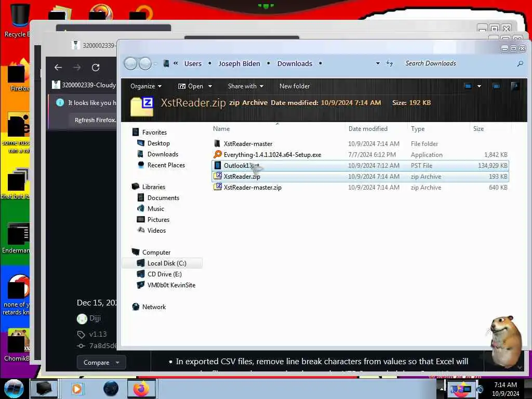
Task: Click the Users breadcrumb in address bar
Action: click(x=193, y=63)
